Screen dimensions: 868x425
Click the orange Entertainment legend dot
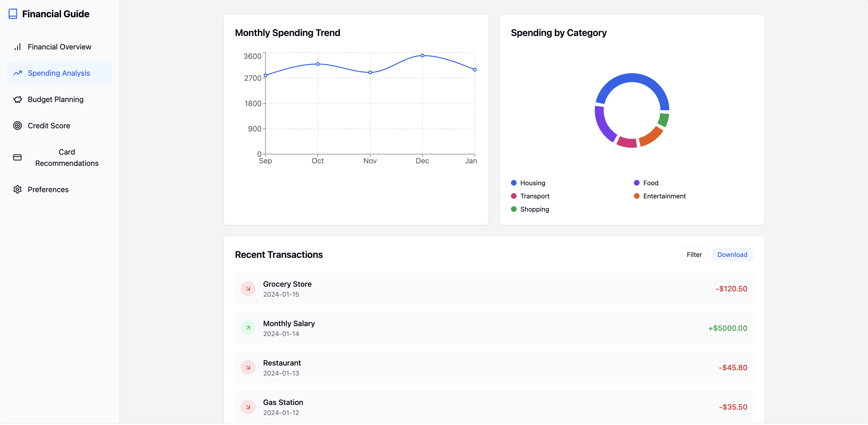[x=636, y=196]
